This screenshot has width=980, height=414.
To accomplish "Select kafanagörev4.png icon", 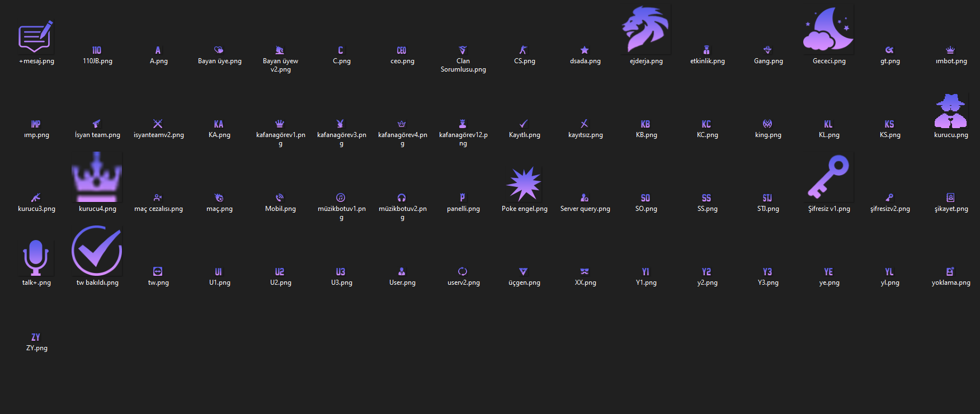I will 402,124.
